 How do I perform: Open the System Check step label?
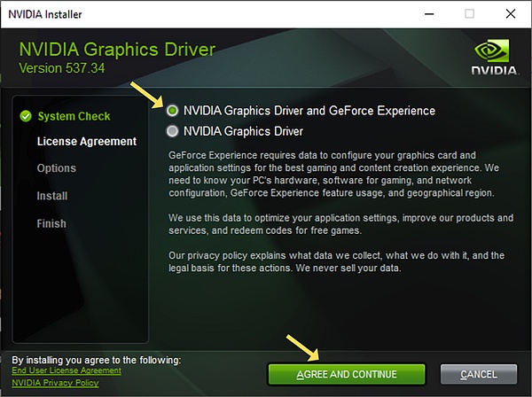74,116
